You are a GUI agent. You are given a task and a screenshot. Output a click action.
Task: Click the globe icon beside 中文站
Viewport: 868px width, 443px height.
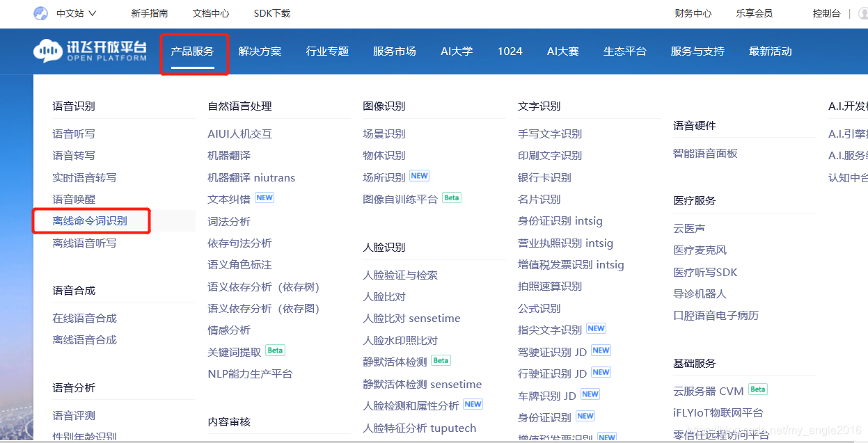pyautogui.click(x=41, y=13)
